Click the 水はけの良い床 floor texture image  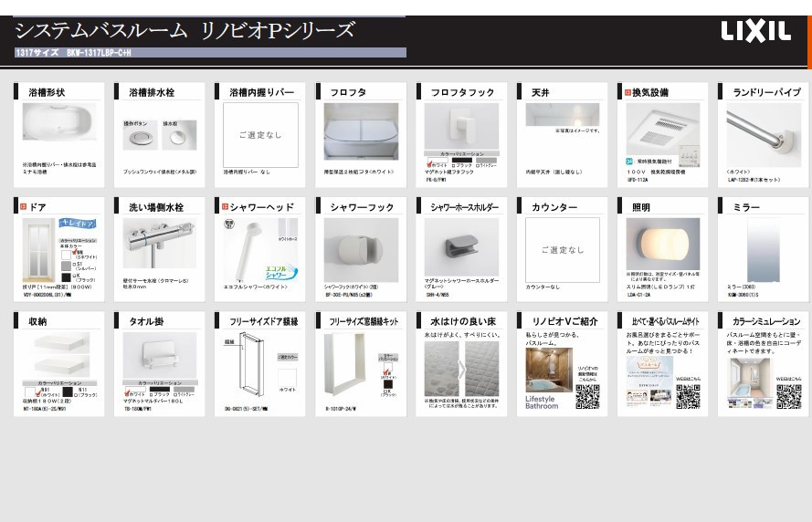[x=461, y=368]
